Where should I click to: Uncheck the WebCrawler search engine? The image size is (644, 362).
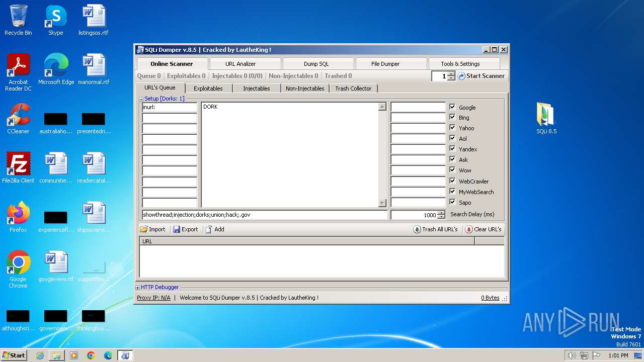tap(452, 181)
